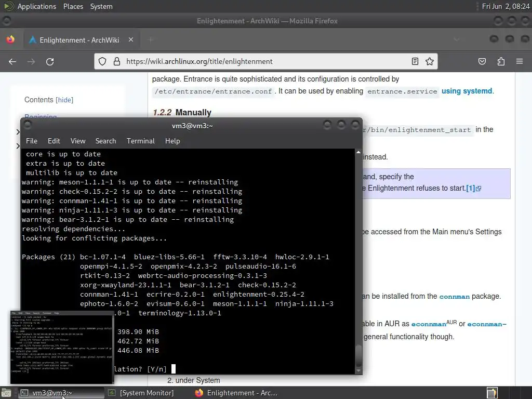Go back with Firefox back arrow

[12, 61]
